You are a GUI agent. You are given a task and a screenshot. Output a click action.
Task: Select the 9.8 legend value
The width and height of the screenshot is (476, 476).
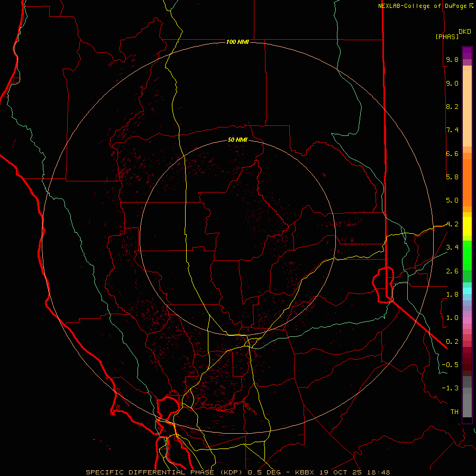(452, 59)
